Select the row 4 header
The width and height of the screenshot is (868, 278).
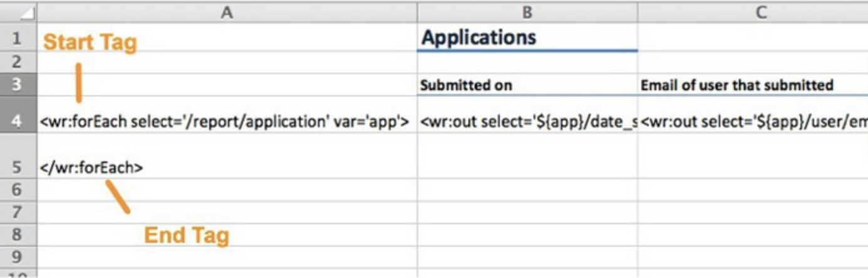pyautogui.click(x=18, y=121)
